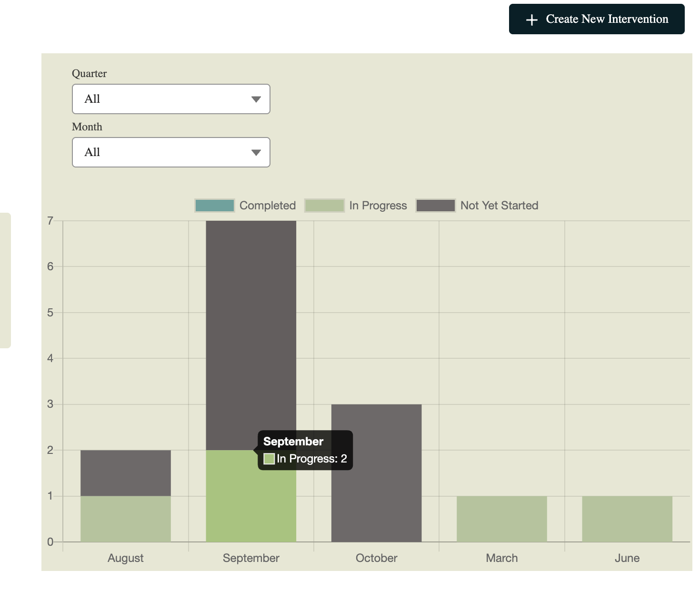Click the Completed legend label

pyautogui.click(x=268, y=206)
